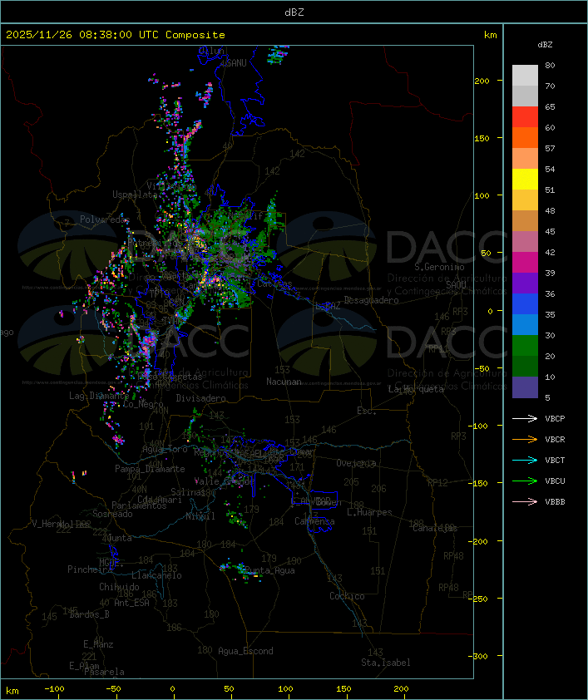Click the Uspallata map label
Viewport: 588px width, 700px height.
(135, 195)
